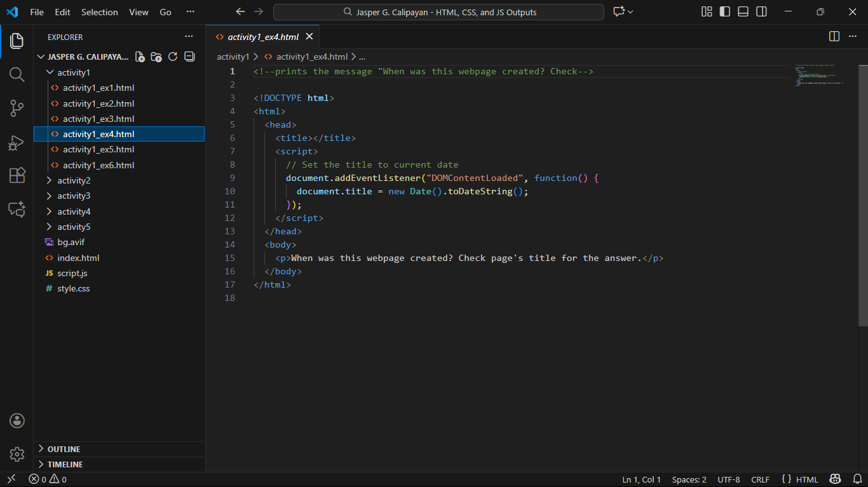Click the New File icon in Explorer

tap(140, 57)
